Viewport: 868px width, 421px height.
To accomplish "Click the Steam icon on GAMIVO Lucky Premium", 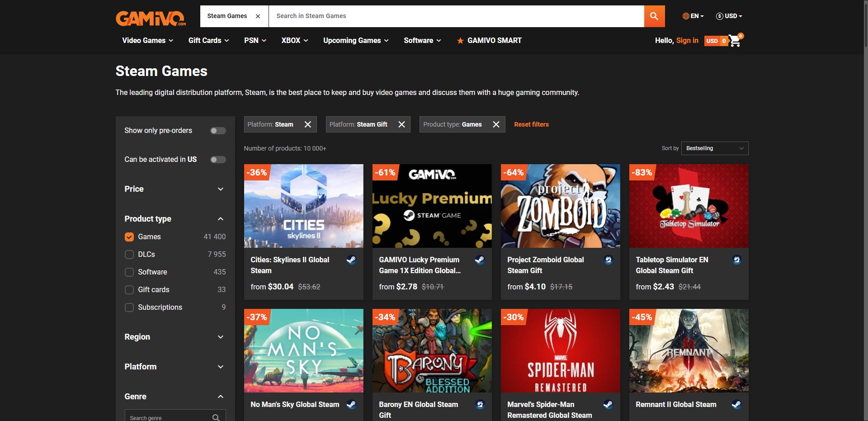I will pyautogui.click(x=480, y=260).
